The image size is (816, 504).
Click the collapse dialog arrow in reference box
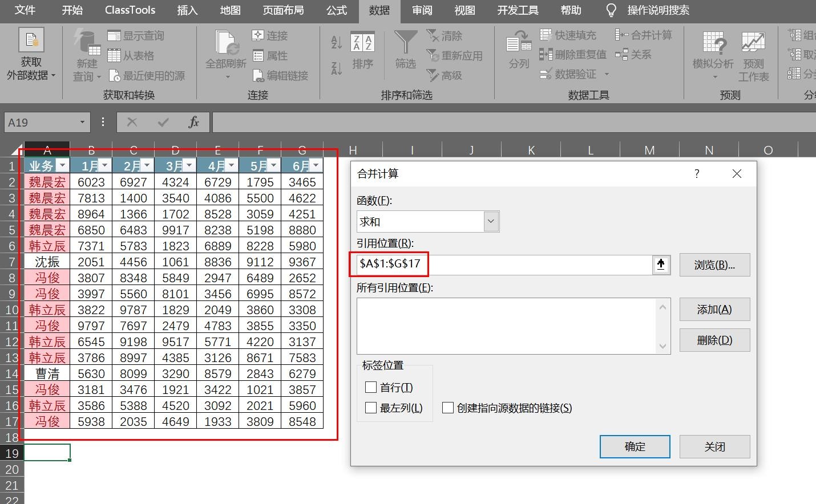click(661, 265)
